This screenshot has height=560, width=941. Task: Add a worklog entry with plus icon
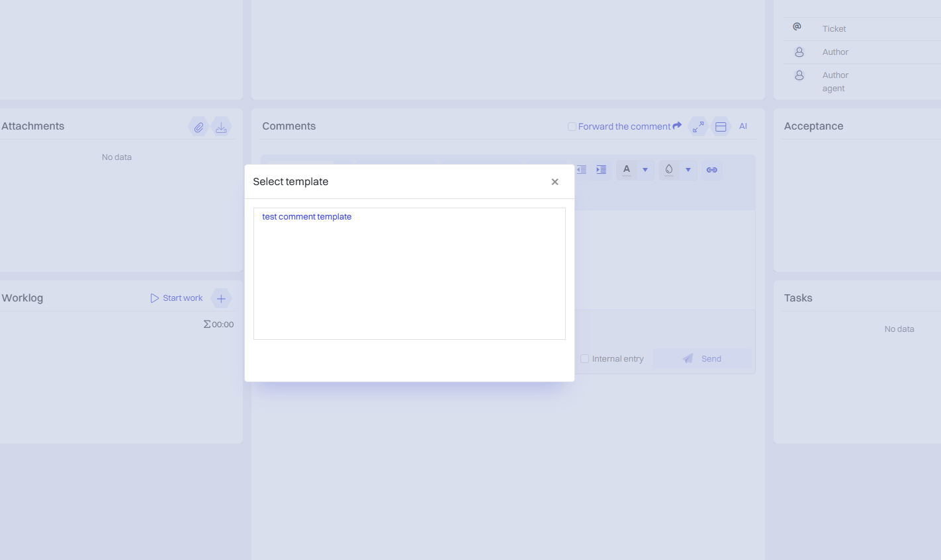click(221, 298)
